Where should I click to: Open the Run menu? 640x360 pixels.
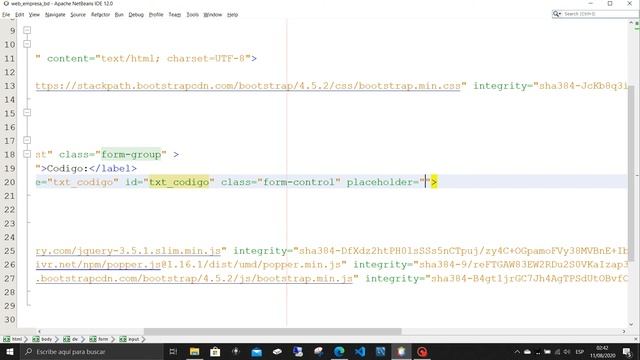pos(119,15)
